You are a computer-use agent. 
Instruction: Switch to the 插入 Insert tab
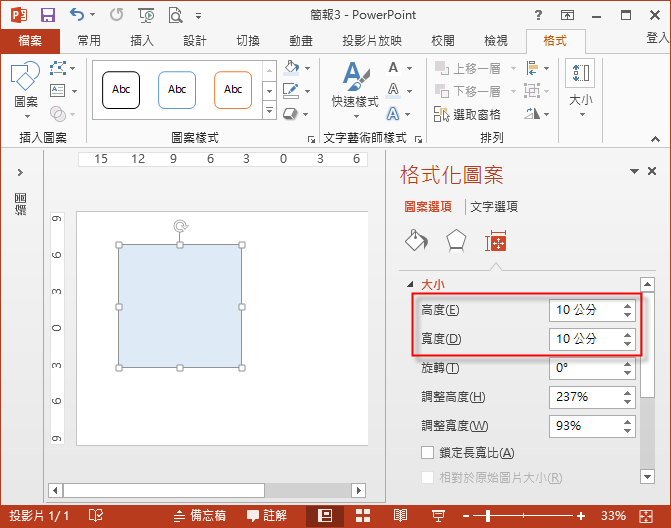click(142, 41)
